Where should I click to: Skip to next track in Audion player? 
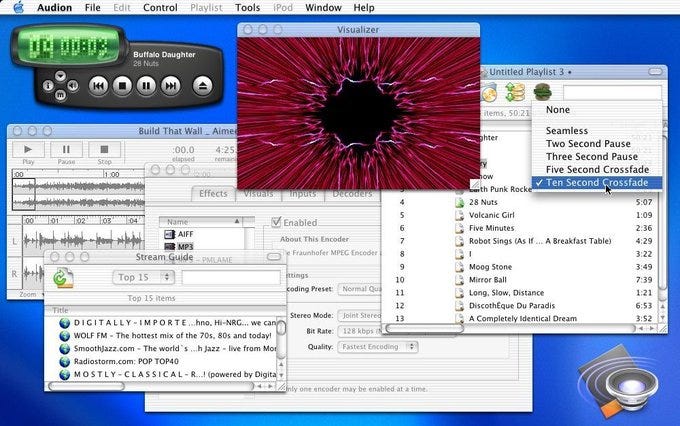click(170, 86)
